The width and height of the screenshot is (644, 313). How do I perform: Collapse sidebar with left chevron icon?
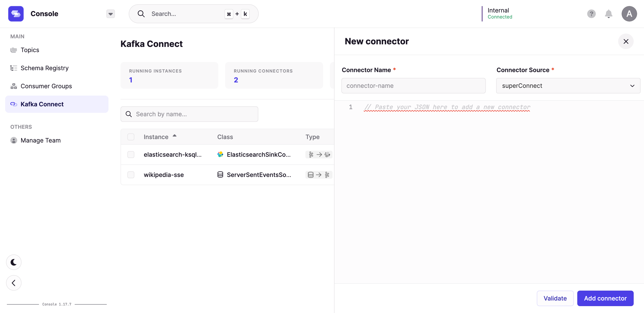(14, 283)
